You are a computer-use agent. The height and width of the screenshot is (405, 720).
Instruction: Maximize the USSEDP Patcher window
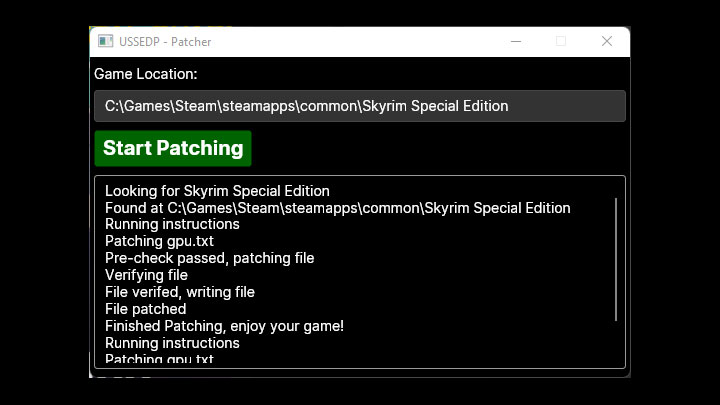coord(560,41)
